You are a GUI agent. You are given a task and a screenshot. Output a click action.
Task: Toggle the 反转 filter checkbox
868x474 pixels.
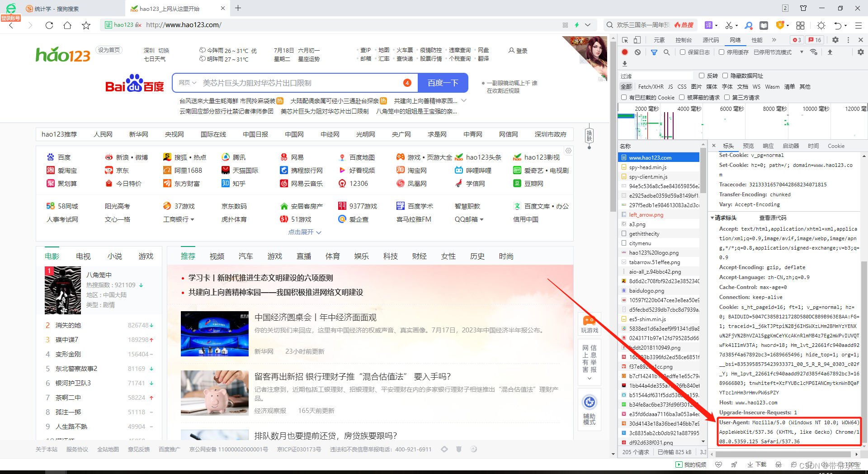pos(702,75)
